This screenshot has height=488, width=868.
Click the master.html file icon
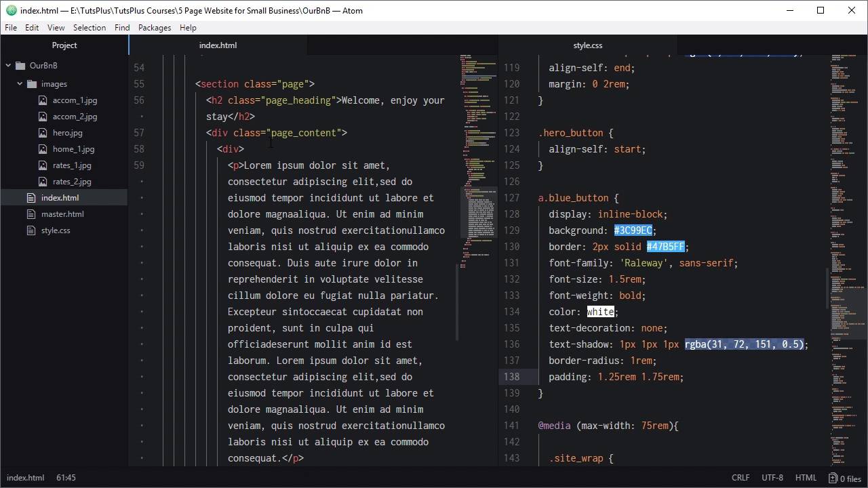pos(31,214)
